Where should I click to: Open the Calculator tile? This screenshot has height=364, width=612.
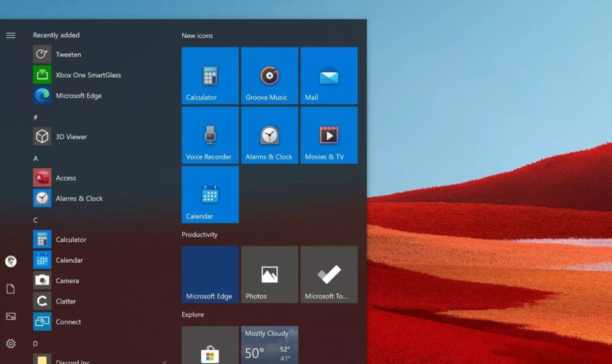[x=210, y=76]
